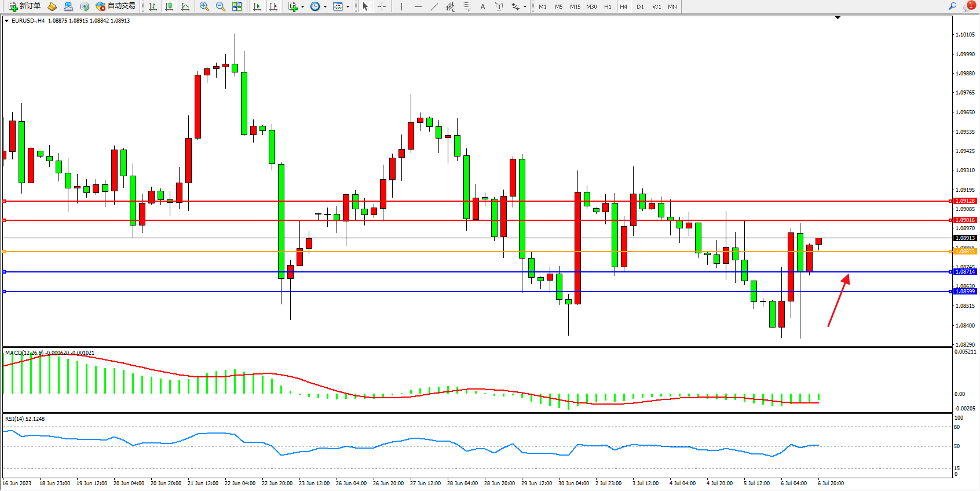Open the chart templates dropdown arrow
980x491 pixels.
348,7
